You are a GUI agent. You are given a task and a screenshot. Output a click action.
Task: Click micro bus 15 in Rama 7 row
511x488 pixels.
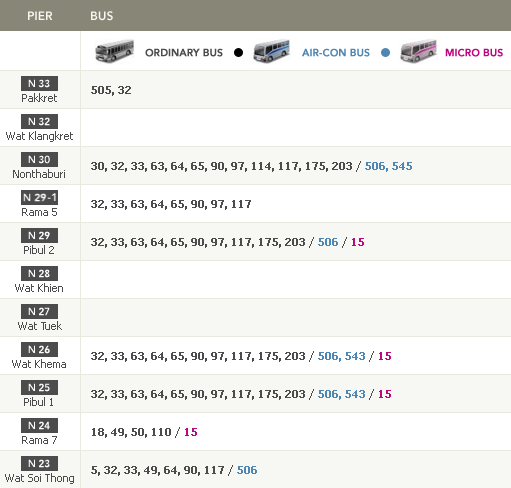(191, 432)
